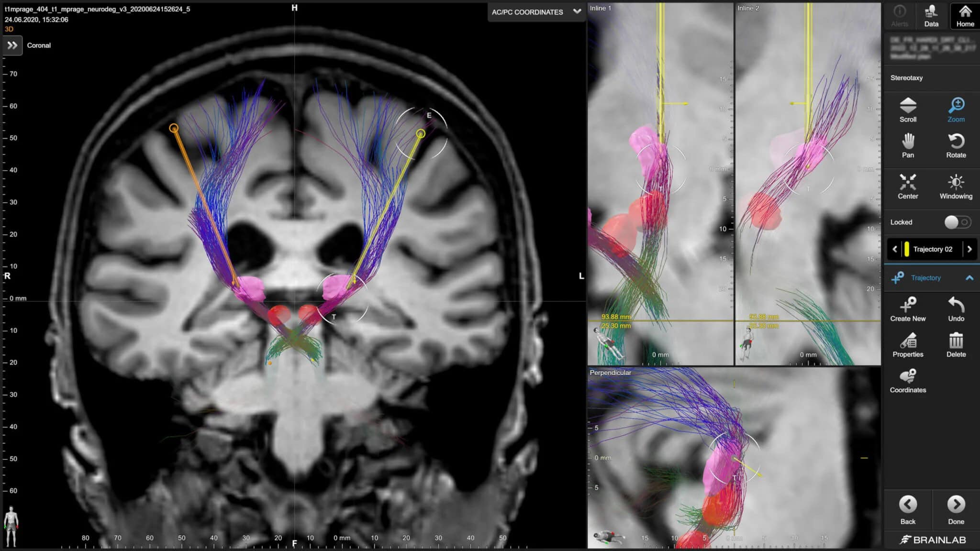Select the Scroll tool

pos(907,110)
